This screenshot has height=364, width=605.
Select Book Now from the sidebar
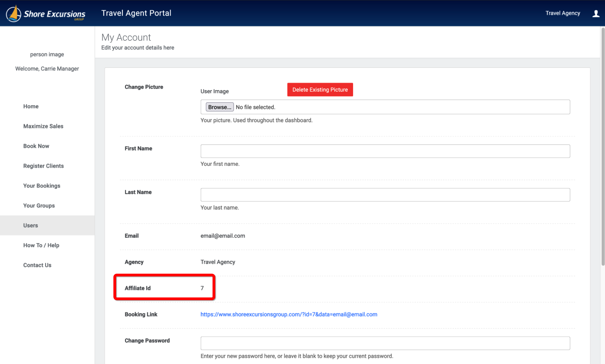[36, 146]
